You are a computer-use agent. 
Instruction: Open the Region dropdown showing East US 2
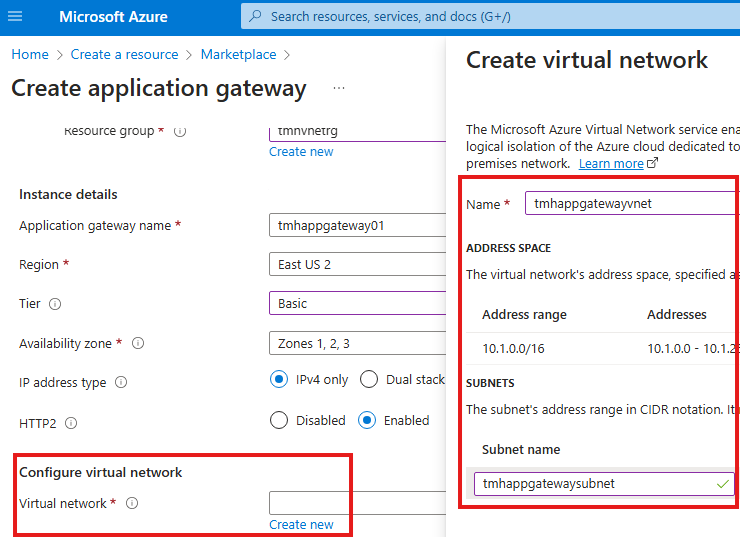click(357, 264)
